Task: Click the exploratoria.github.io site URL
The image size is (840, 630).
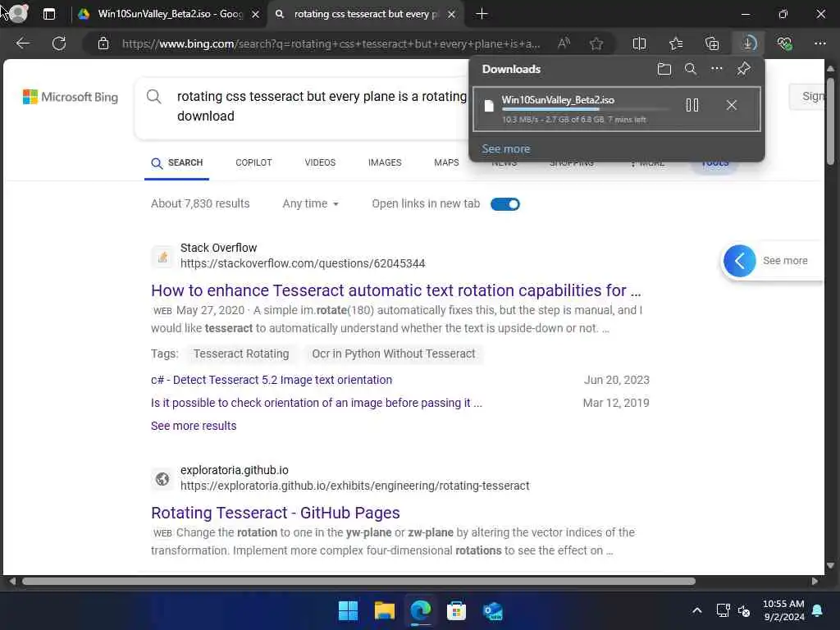Action: tap(354, 486)
